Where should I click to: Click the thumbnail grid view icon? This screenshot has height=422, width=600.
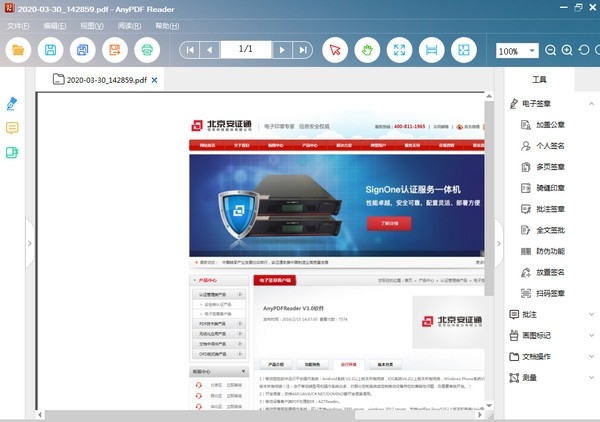click(464, 50)
